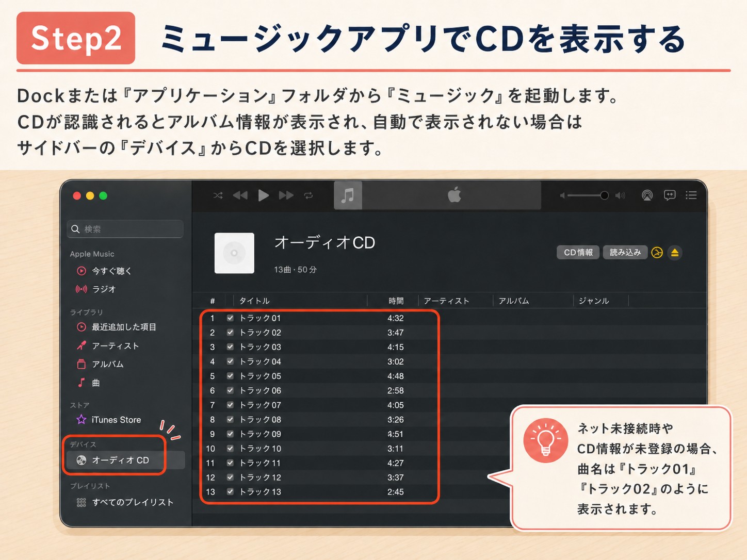Click duration 4:32 of track 01
Screen dimensions: 747x560
pos(396,318)
